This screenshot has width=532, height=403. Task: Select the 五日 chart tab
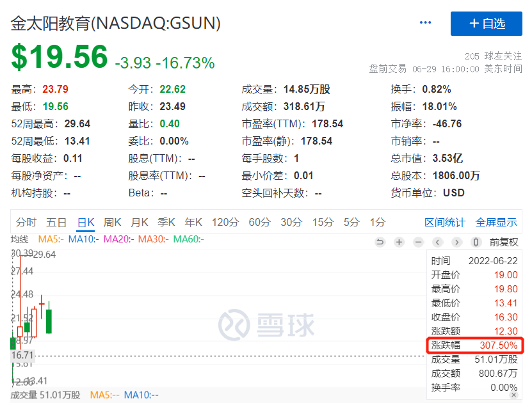[56, 222]
